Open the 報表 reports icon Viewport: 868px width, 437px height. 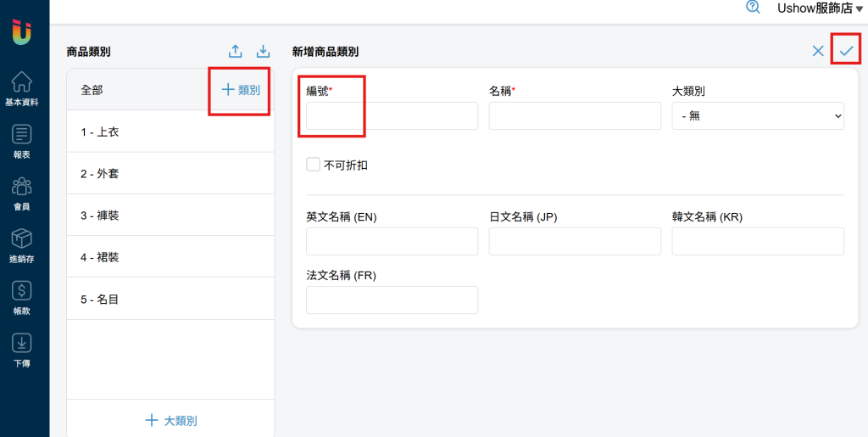[x=21, y=134]
